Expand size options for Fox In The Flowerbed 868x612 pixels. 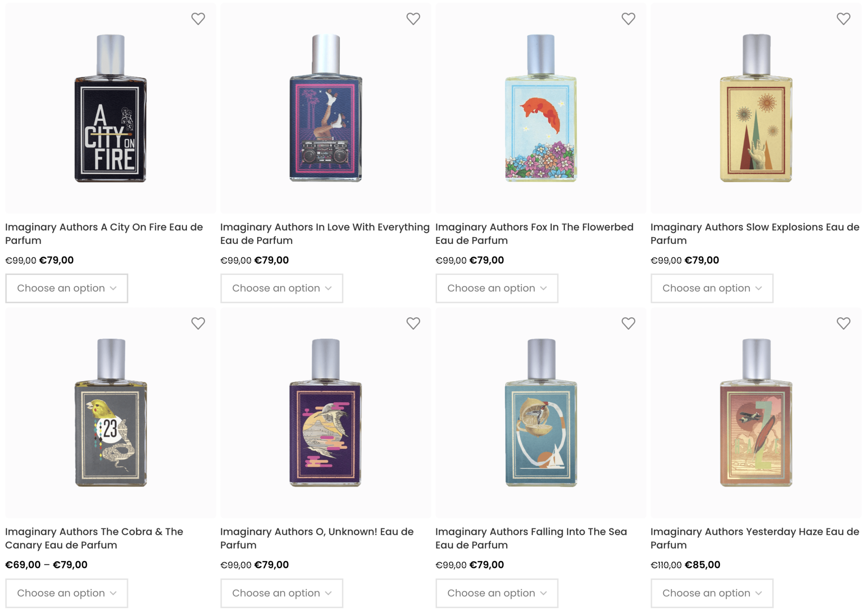pyautogui.click(x=497, y=288)
